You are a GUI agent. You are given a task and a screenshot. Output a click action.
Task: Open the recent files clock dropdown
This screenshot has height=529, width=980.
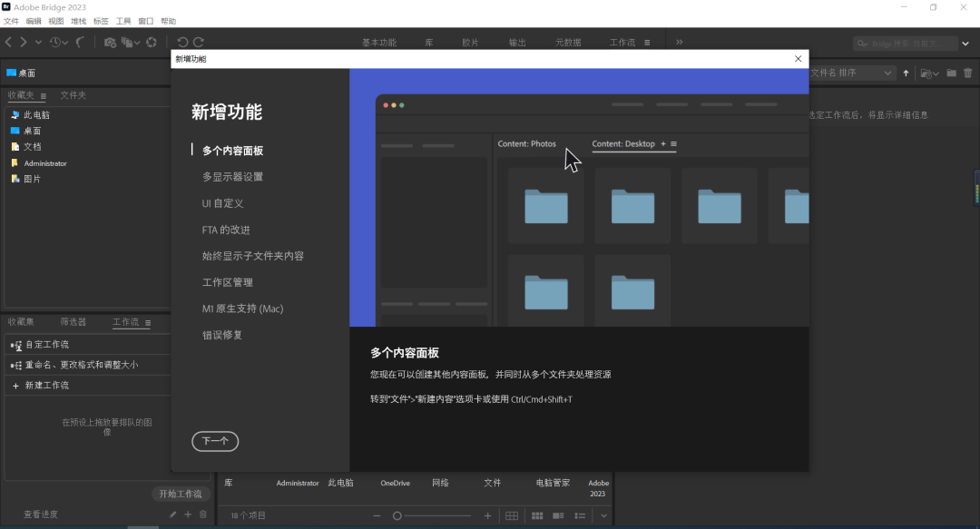[x=59, y=42]
